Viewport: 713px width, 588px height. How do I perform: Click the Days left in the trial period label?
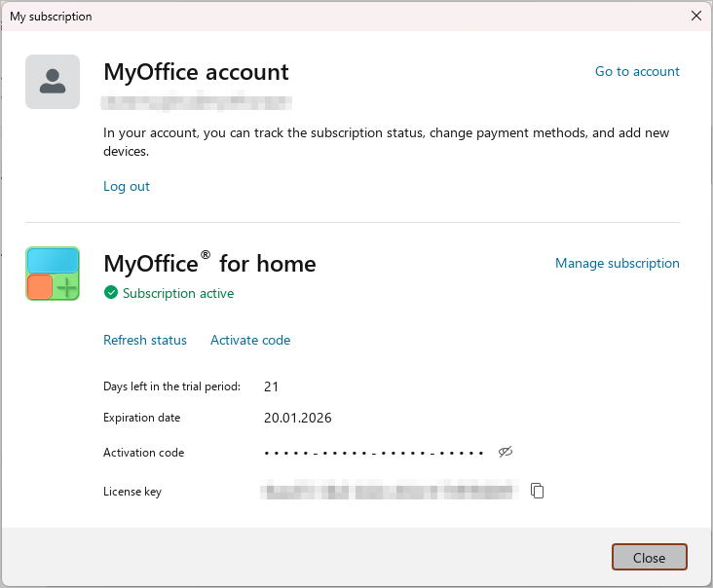(171, 386)
